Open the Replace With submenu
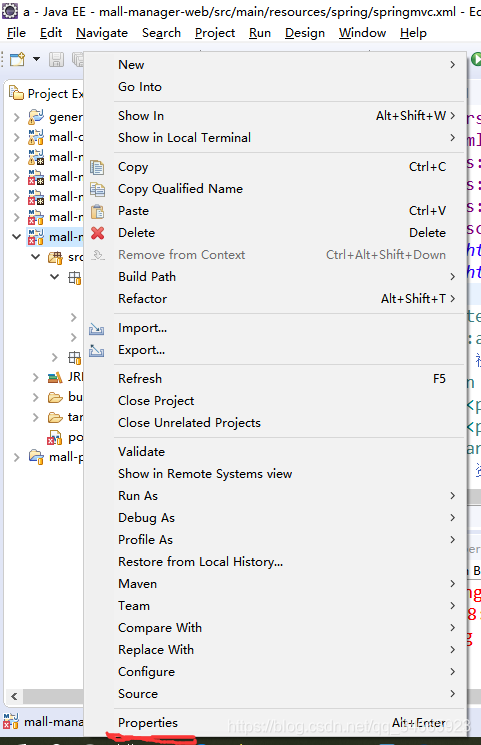 pyautogui.click(x=275, y=649)
